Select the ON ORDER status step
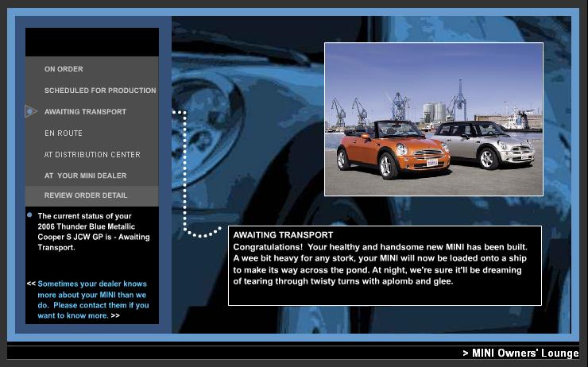 coord(64,69)
